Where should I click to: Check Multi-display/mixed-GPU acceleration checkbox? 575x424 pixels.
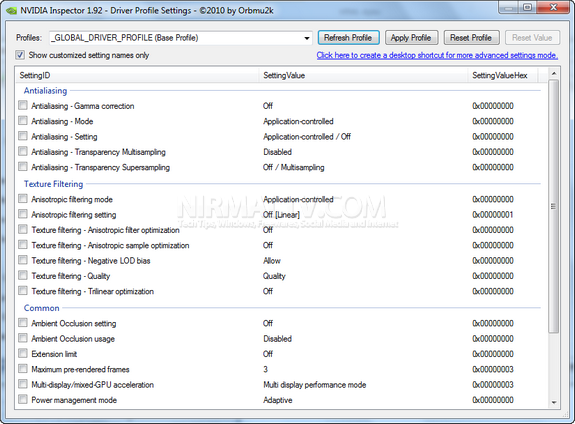click(x=23, y=384)
